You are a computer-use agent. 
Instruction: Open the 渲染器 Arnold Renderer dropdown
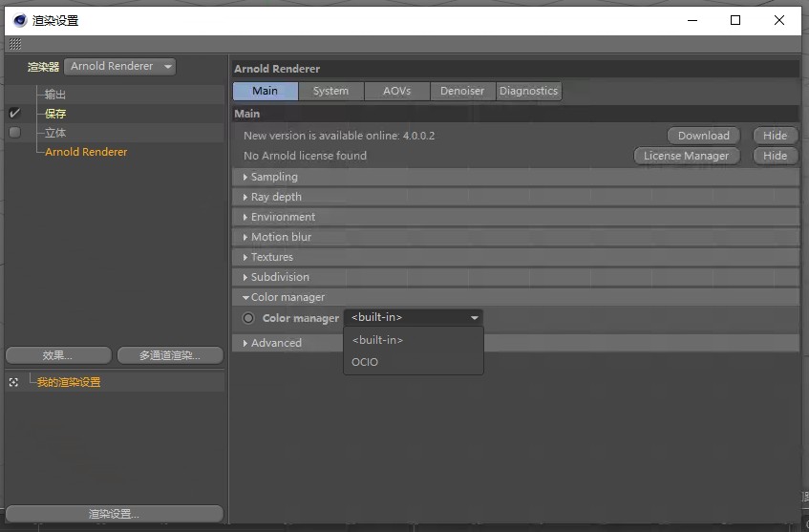tap(119, 67)
